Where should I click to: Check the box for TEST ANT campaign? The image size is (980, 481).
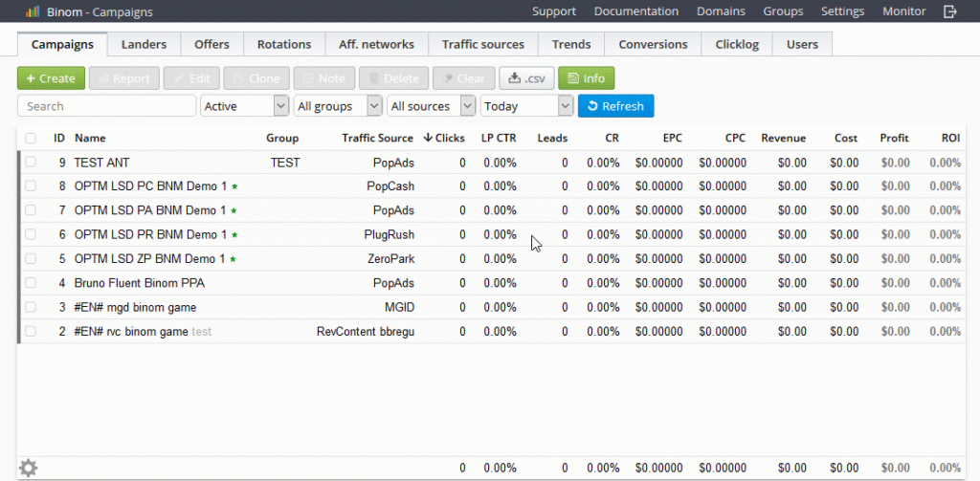pyautogui.click(x=31, y=162)
